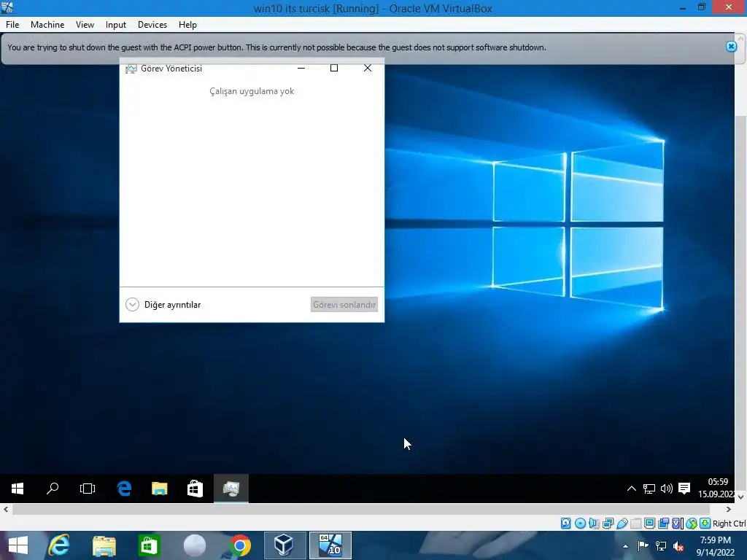Screen dimensions: 747x560
Task: Open host network tray icon
Action: pos(661,546)
